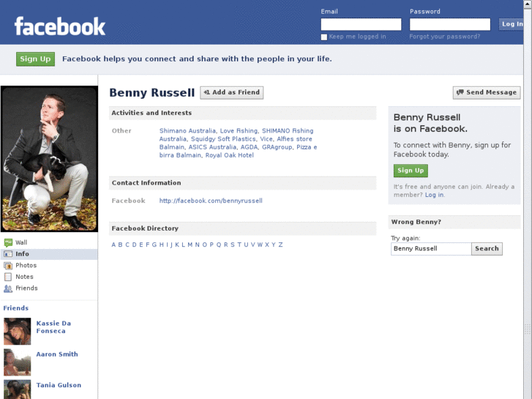Click the Info card icon in sidebar
The height and width of the screenshot is (399, 532).
pos(8,254)
